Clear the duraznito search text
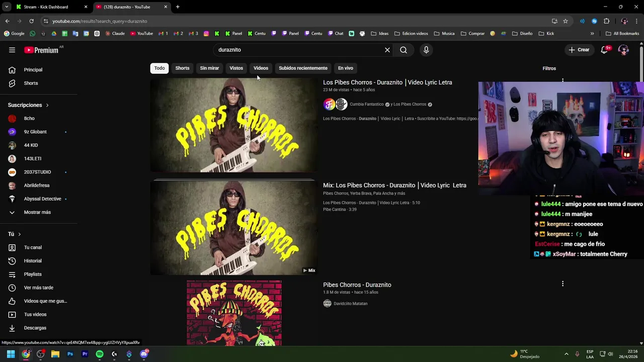 (387, 50)
